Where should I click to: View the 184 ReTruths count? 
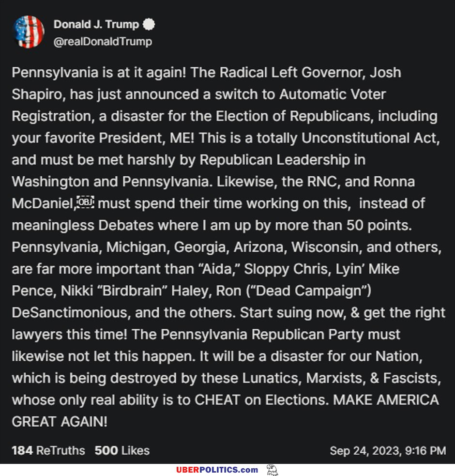(x=48, y=450)
